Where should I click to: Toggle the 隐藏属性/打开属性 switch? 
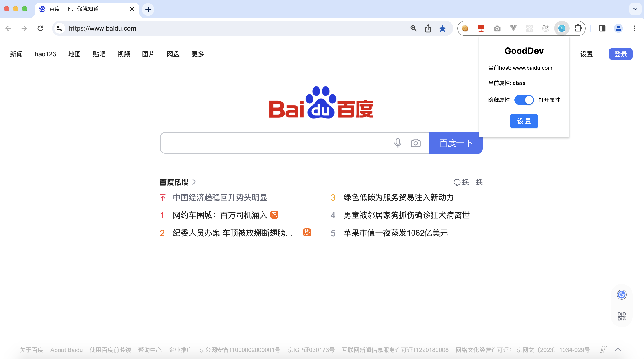click(x=524, y=100)
